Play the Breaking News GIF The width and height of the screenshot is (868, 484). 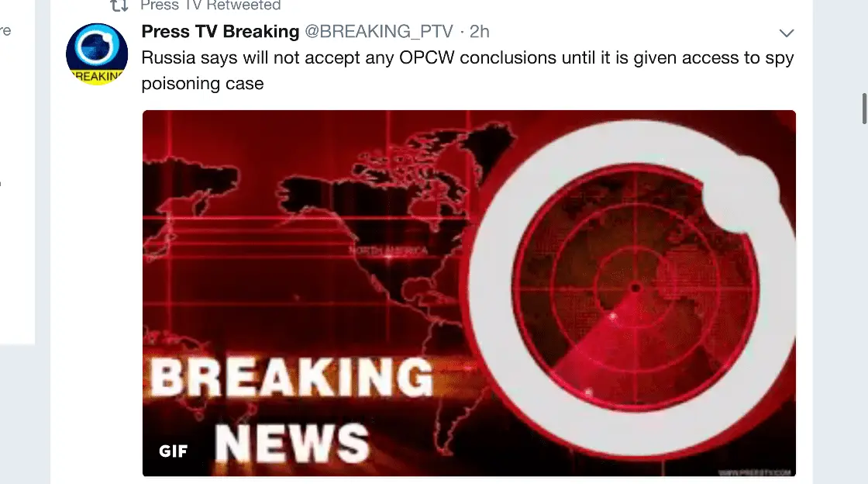pyautogui.click(x=469, y=293)
